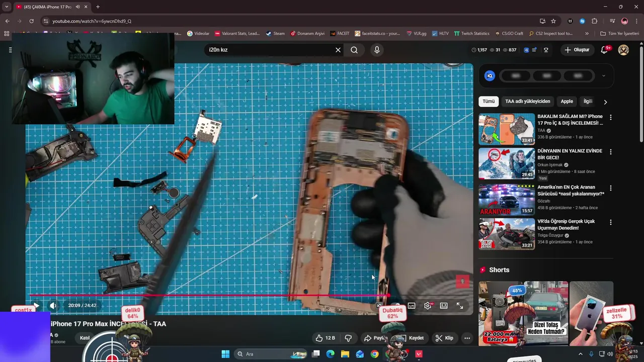The height and width of the screenshot is (362, 644).
Task: Toggle video subtitles captions
Action: pos(412,306)
